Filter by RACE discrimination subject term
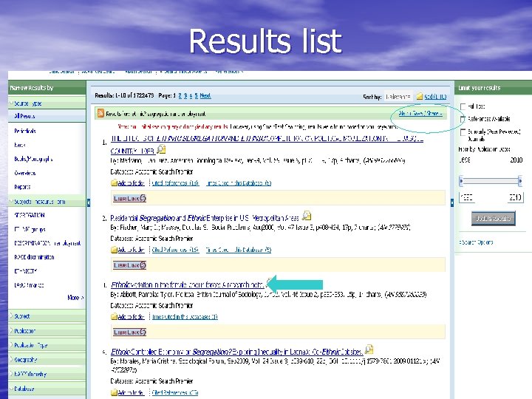 34,257
